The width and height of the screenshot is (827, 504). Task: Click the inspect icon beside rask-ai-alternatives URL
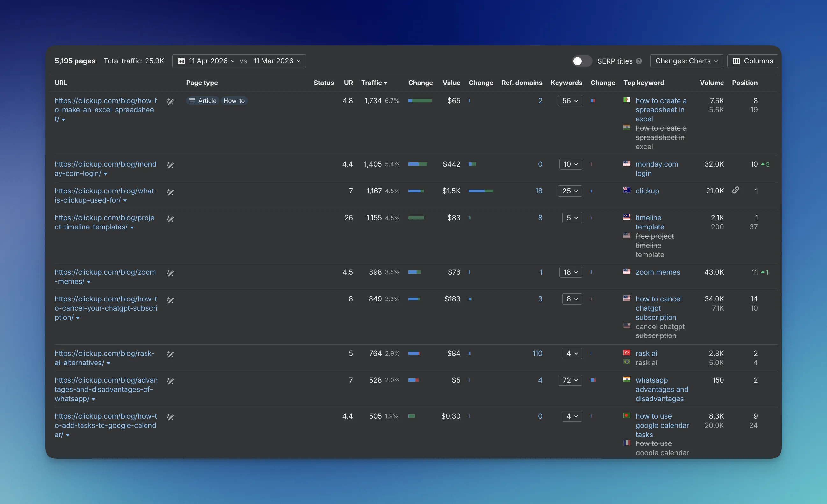click(x=170, y=354)
